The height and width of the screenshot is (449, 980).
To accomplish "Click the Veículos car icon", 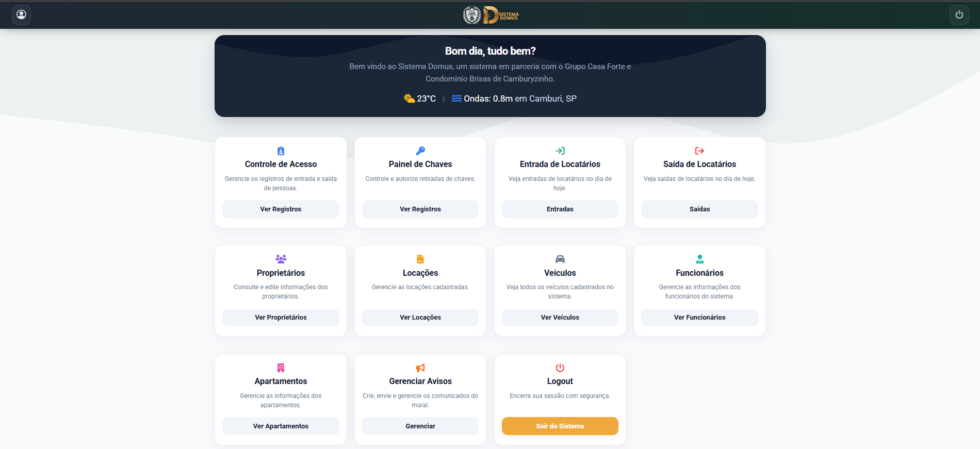I will (x=560, y=259).
